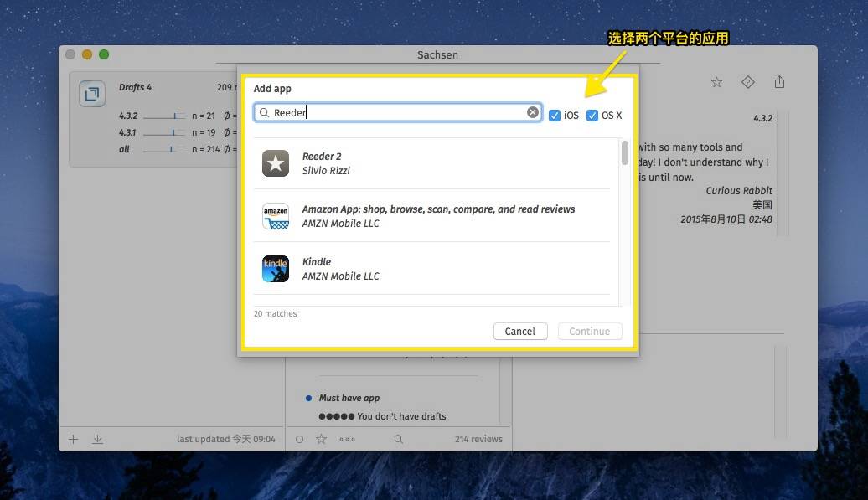Select the "Reeder 2" result title
868x500 pixels.
pos(322,157)
